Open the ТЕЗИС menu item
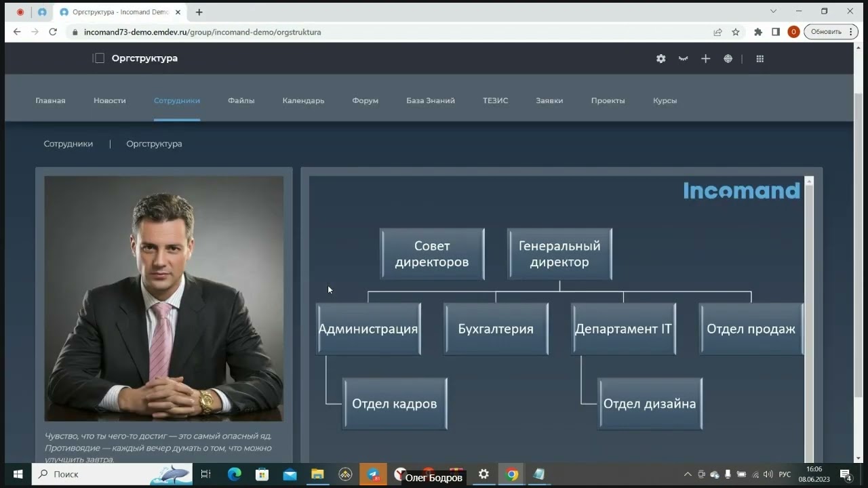 point(496,100)
